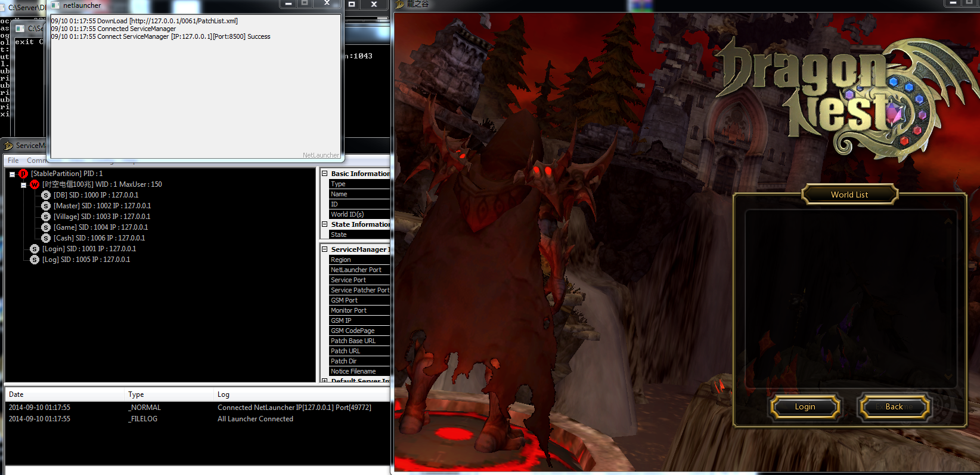Sort the log by the Date column
This screenshot has width=980, height=475.
65,394
